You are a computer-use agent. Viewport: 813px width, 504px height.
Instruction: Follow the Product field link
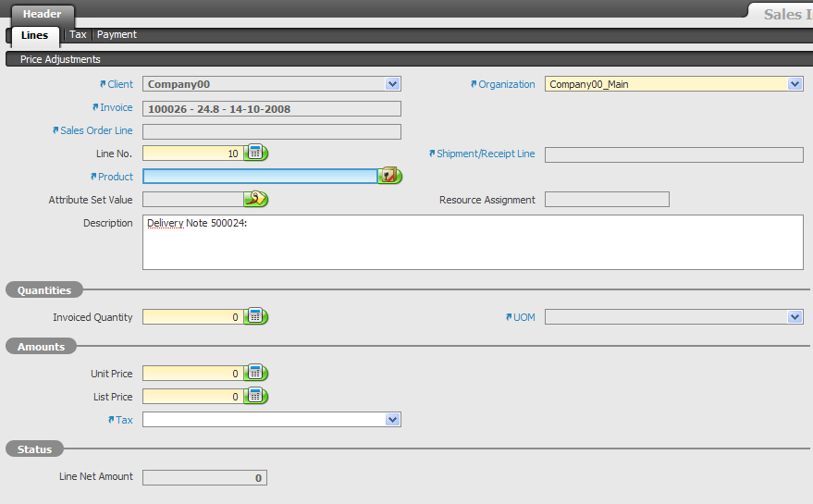coord(116,177)
